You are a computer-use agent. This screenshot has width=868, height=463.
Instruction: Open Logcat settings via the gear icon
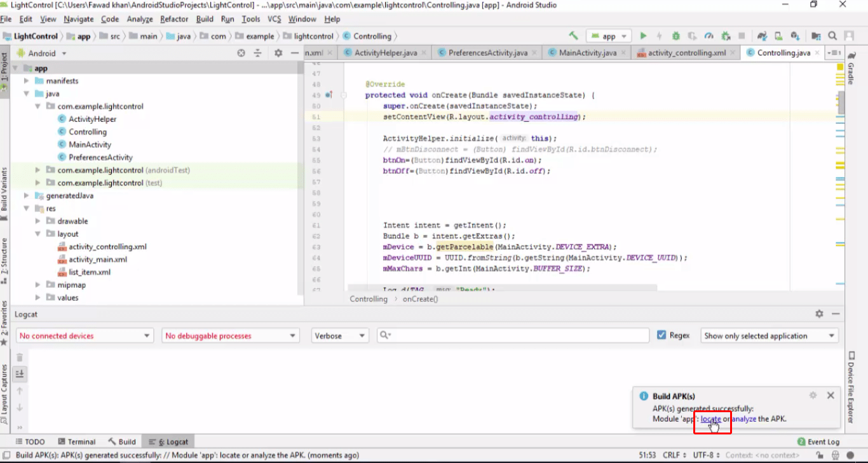coord(818,314)
